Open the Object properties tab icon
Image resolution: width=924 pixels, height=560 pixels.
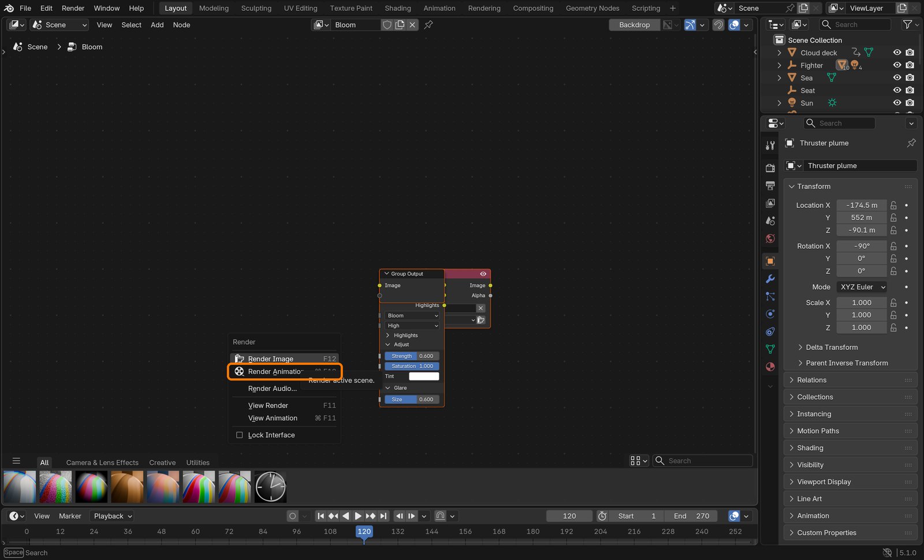click(770, 261)
